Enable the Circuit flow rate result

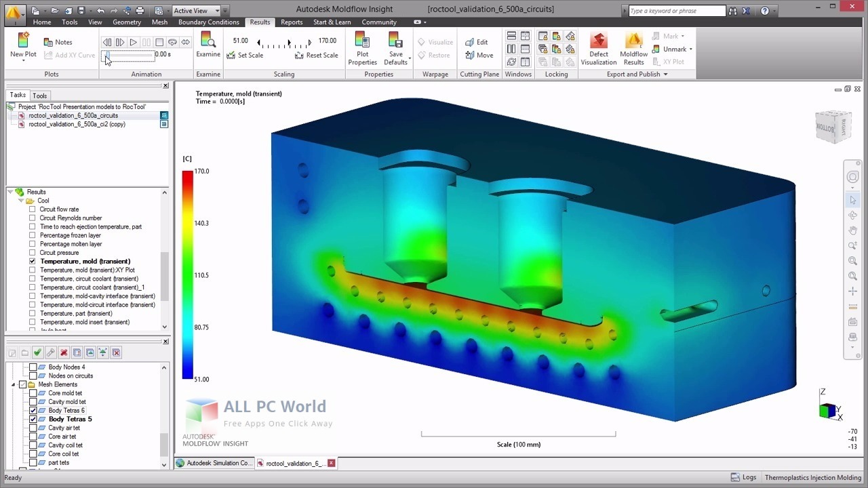tap(32, 209)
